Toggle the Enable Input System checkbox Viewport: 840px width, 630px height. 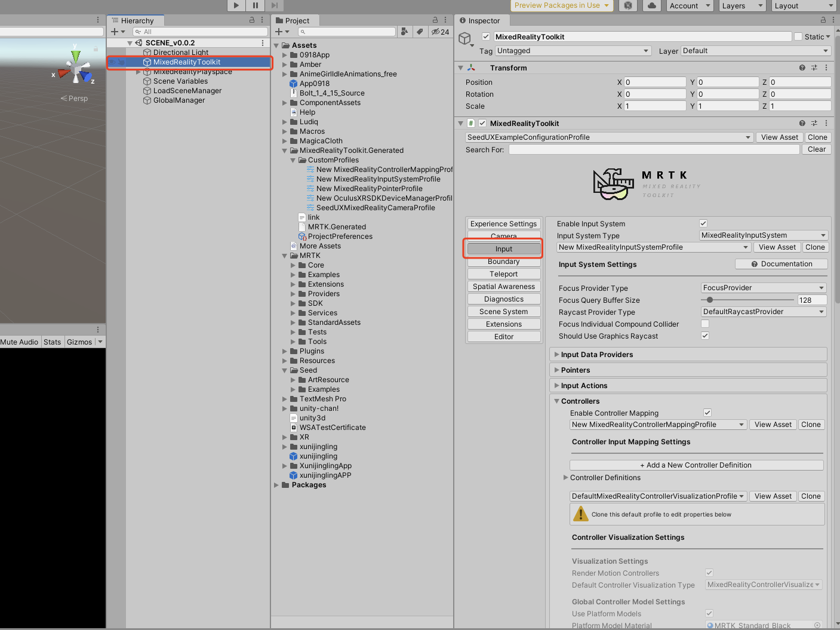click(703, 223)
